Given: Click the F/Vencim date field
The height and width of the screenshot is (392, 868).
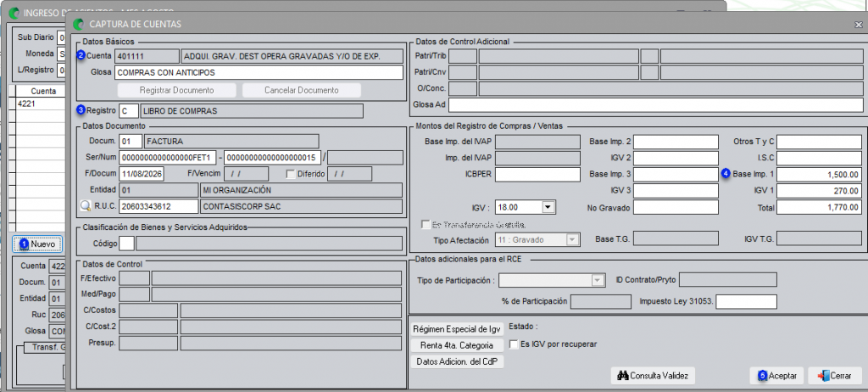Looking at the screenshot, I should [247, 174].
